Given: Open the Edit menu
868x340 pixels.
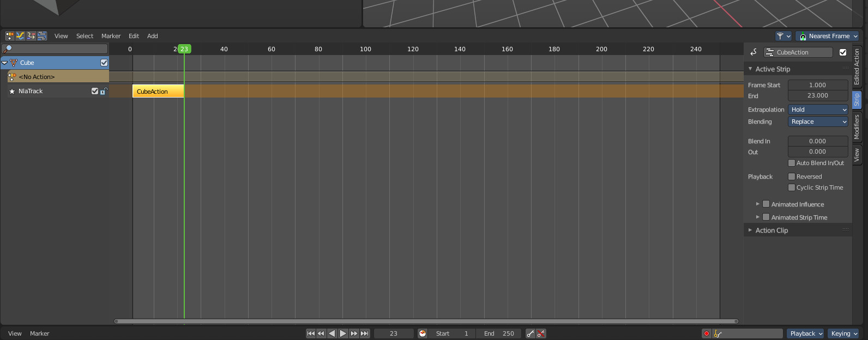Looking at the screenshot, I should [x=134, y=36].
